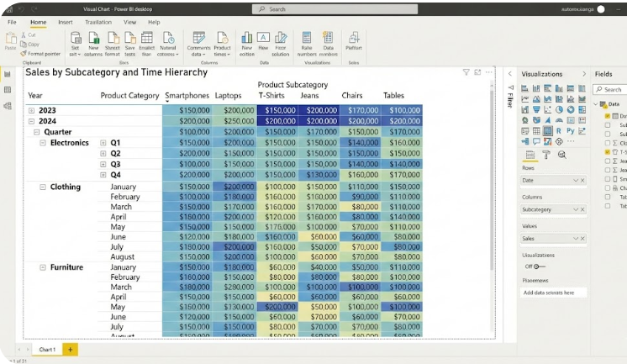Remove the Sales field with X

(x=582, y=239)
